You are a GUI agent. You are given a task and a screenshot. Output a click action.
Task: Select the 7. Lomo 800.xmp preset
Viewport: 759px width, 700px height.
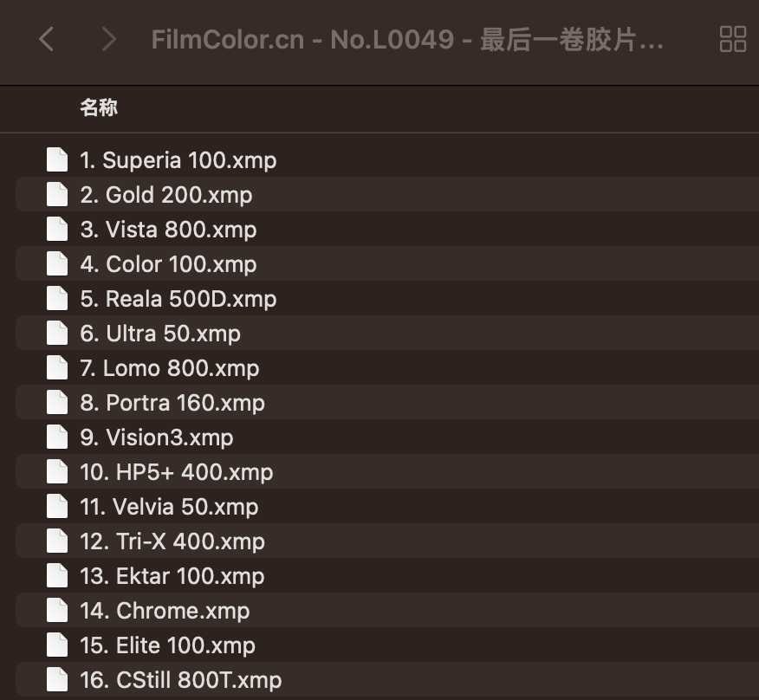(x=169, y=368)
